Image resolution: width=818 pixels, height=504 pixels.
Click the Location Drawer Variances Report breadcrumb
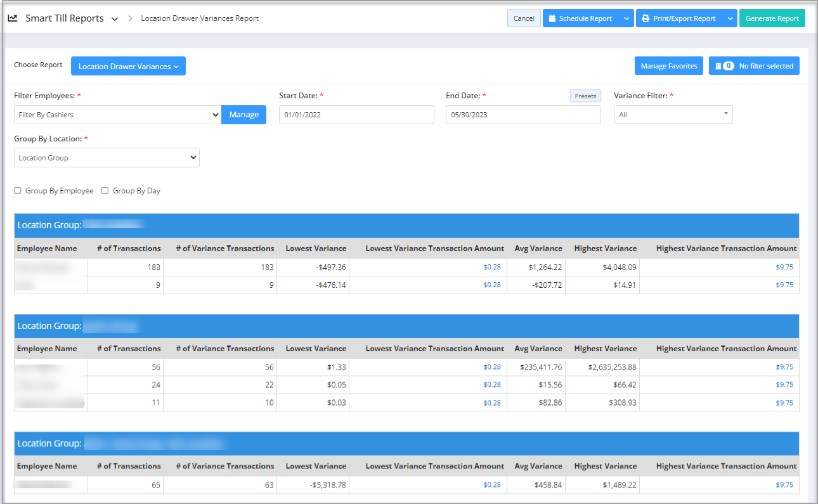(x=200, y=18)
